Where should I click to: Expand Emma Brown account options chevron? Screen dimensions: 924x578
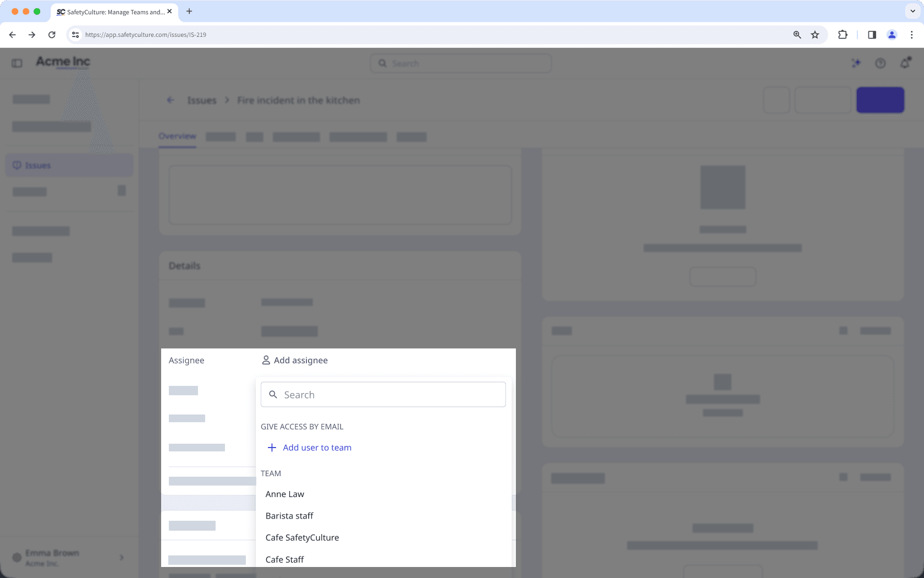tap(121, 558)
